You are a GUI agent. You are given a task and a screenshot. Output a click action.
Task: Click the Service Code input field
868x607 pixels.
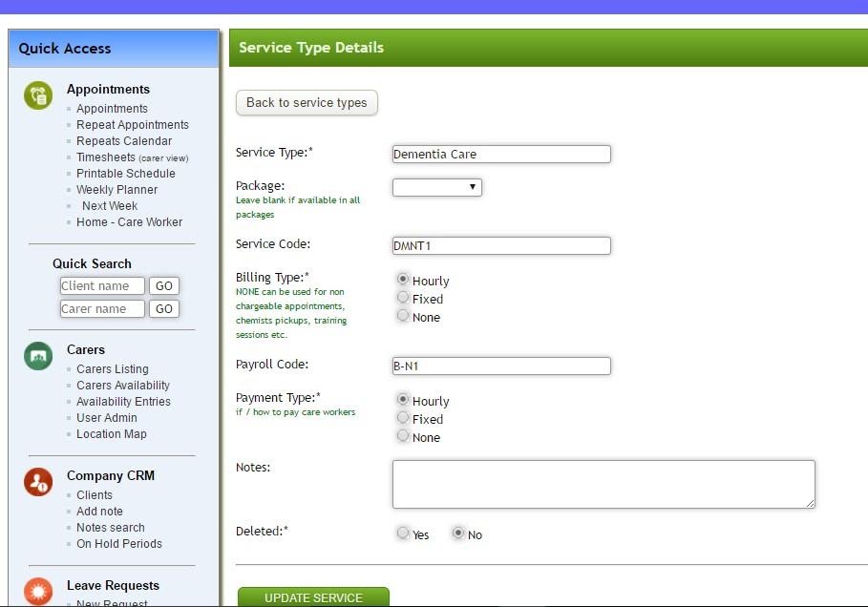(x=501, y=245)
